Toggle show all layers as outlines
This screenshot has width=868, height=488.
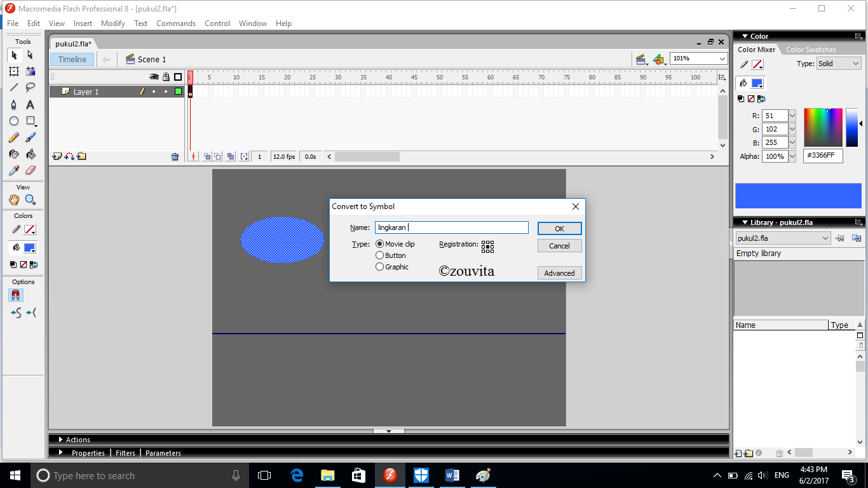(x=178, y=77)
